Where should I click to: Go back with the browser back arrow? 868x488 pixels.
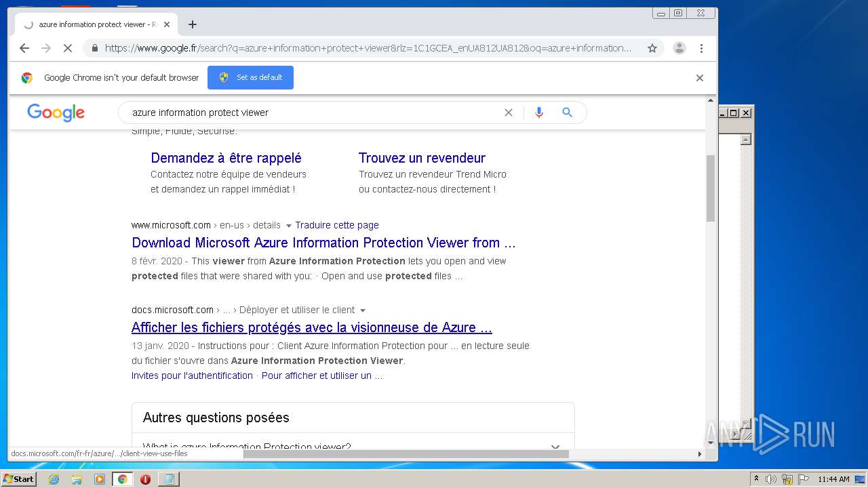coord(24,48)
